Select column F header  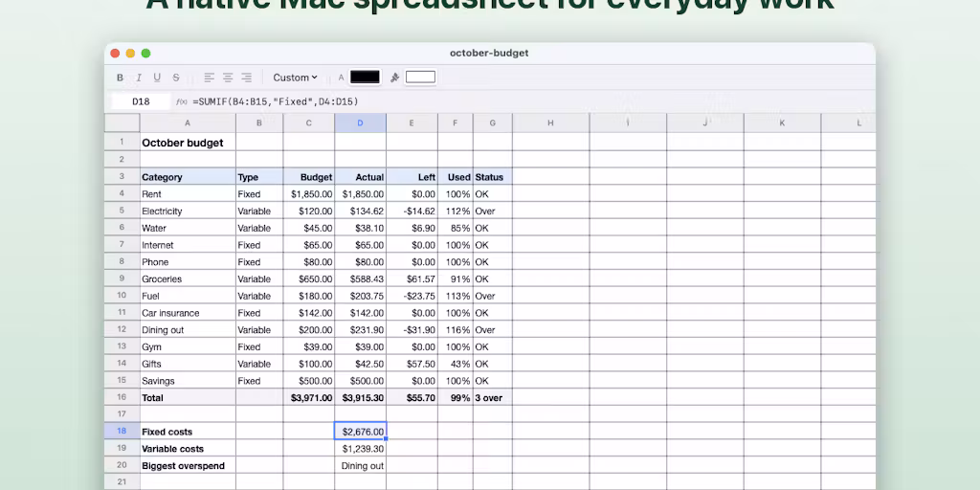point(455,123)
